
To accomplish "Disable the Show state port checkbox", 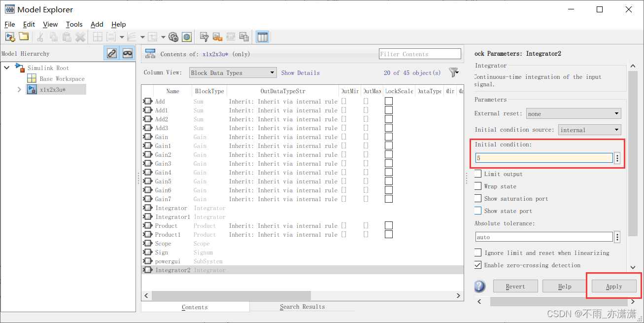I will pyautogui.click(x=477, y=211).
